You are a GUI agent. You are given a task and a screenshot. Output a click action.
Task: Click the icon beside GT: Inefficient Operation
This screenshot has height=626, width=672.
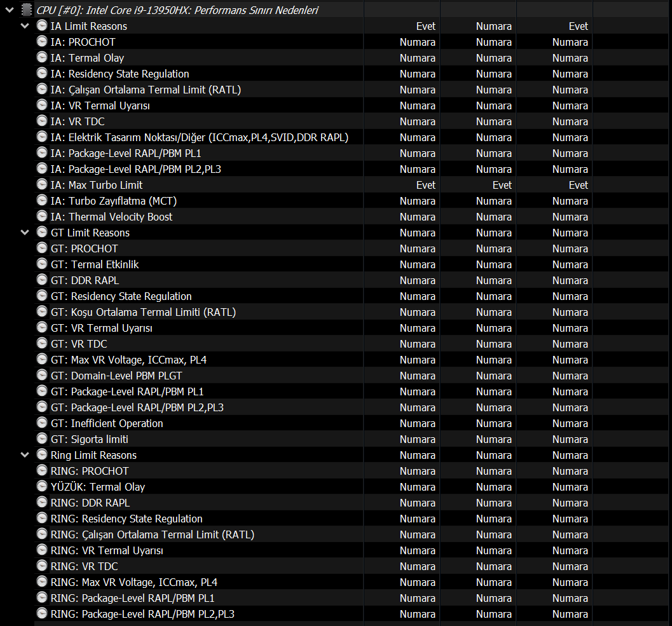[x=41, y=423]
